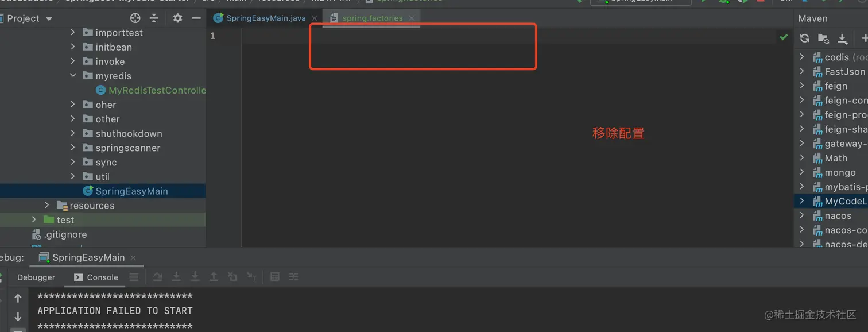Expand the shuthookdown folder
Viewport: 868px width, 332px height.
click(x=73, y=133)
